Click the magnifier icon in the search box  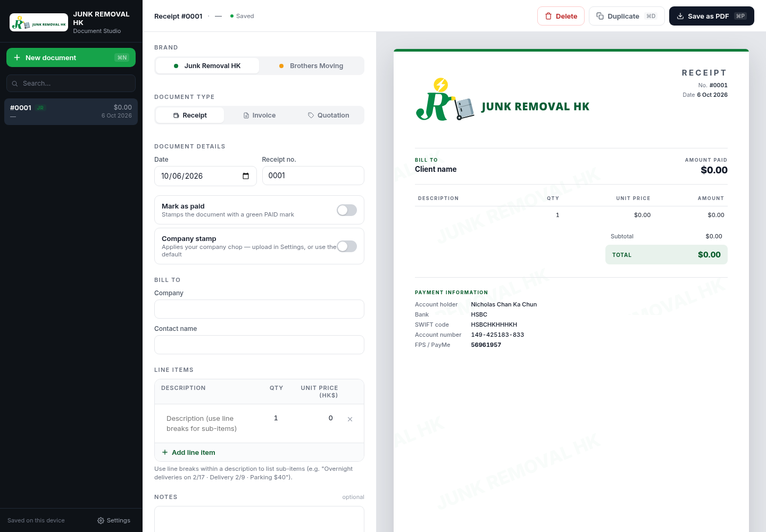click(15, 84)
